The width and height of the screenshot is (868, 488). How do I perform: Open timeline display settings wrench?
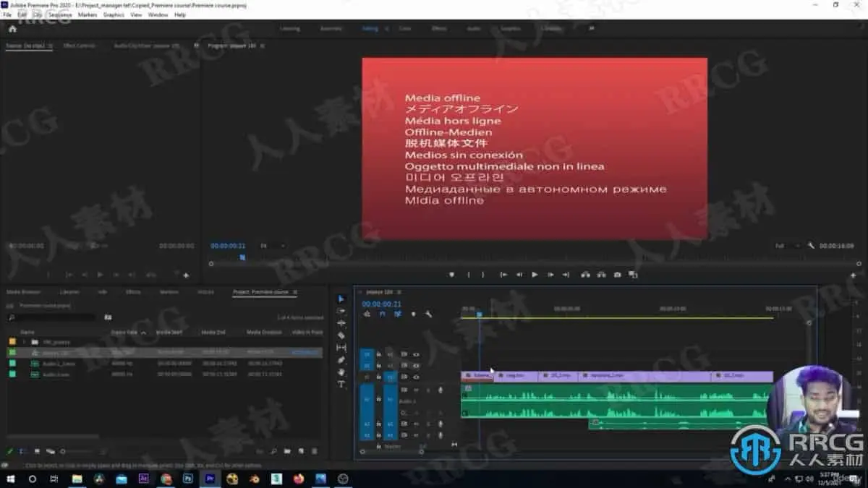[429, 314]
